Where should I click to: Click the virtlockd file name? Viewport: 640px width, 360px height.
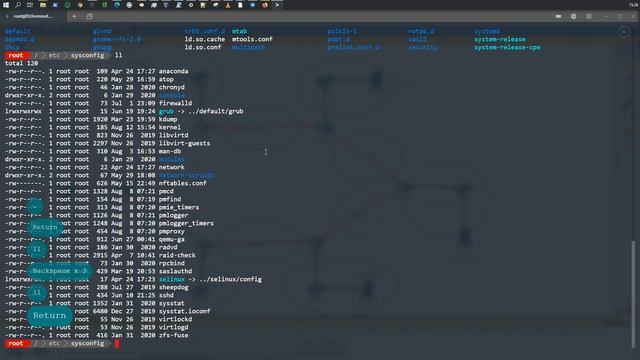(x=175, y=319)
